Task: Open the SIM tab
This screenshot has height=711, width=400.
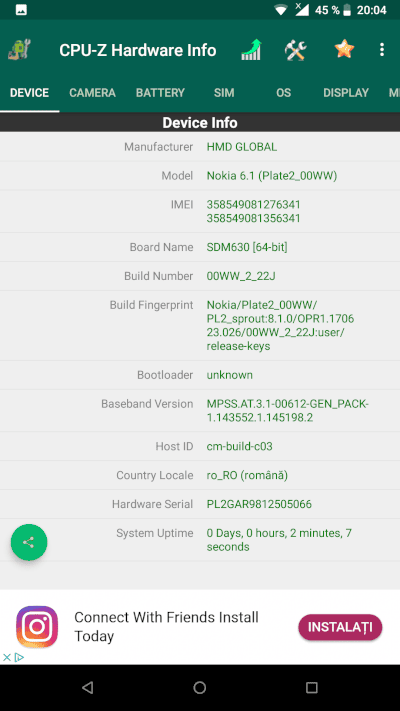Action: (224, 93)
